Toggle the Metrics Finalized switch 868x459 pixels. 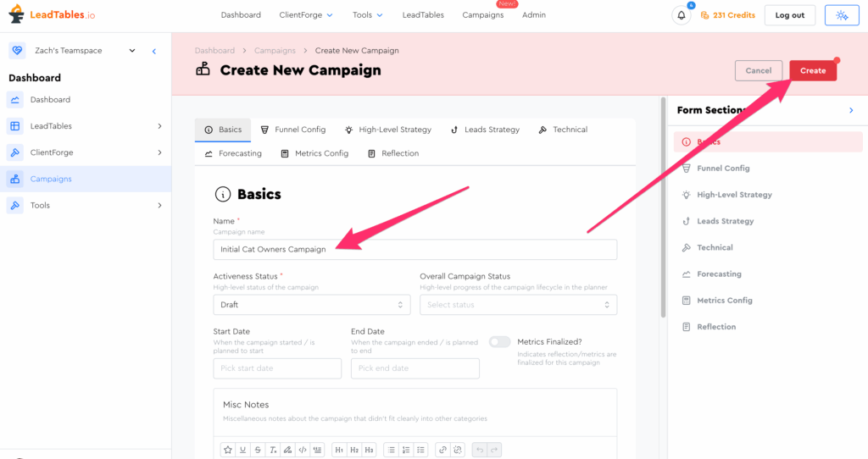(500, 341)
